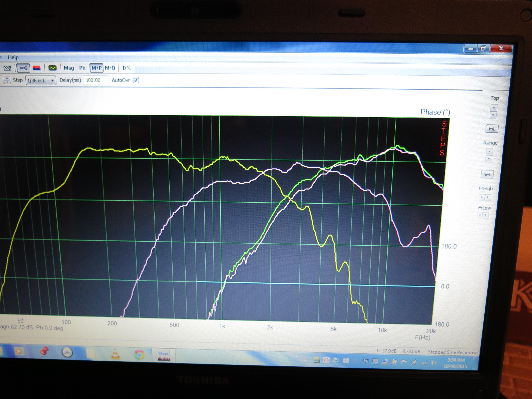Click the cursor readout Ph:0.0 deg

(x=50, y=328)
